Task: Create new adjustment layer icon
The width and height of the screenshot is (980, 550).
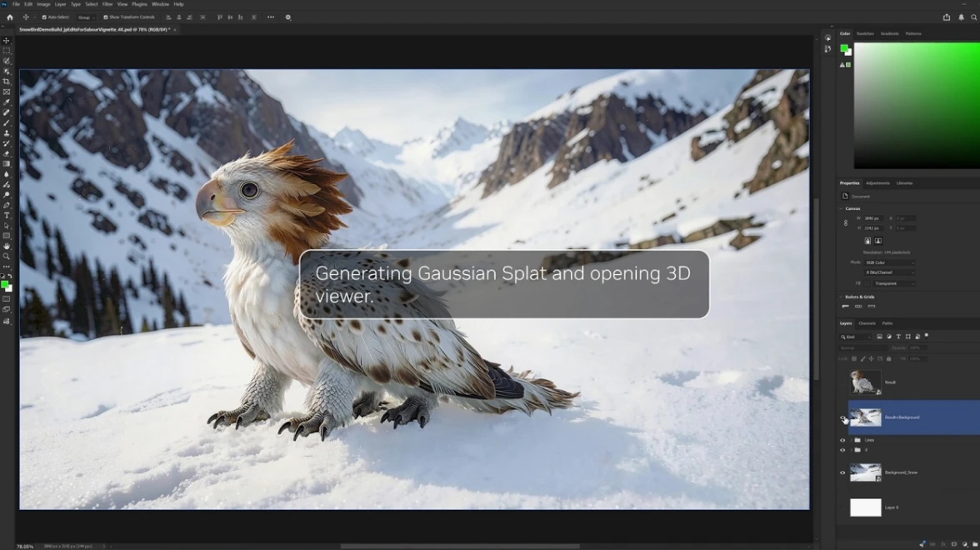Action: (x=965, y=544)
